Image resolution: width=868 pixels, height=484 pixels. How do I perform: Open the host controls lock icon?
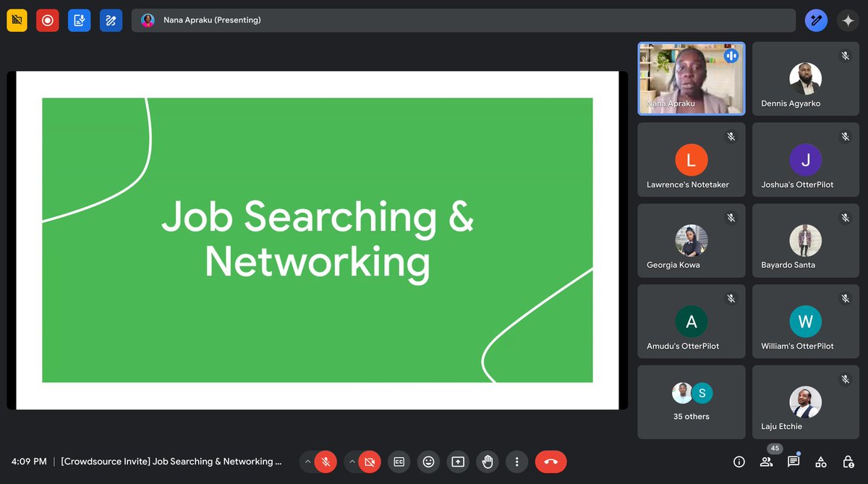coord(848,461)
